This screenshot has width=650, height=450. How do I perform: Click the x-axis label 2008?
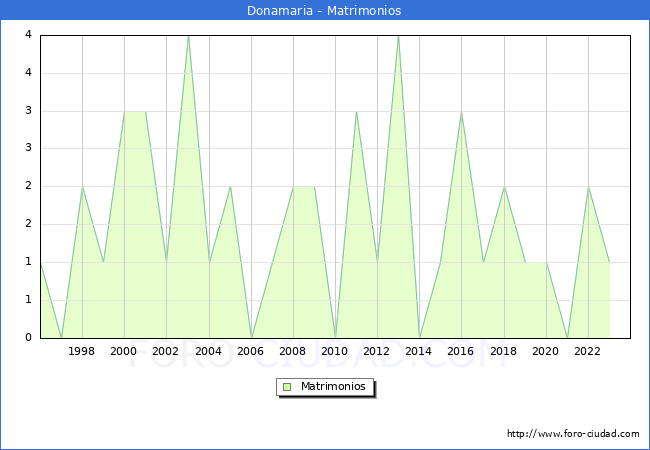(293, 351)
